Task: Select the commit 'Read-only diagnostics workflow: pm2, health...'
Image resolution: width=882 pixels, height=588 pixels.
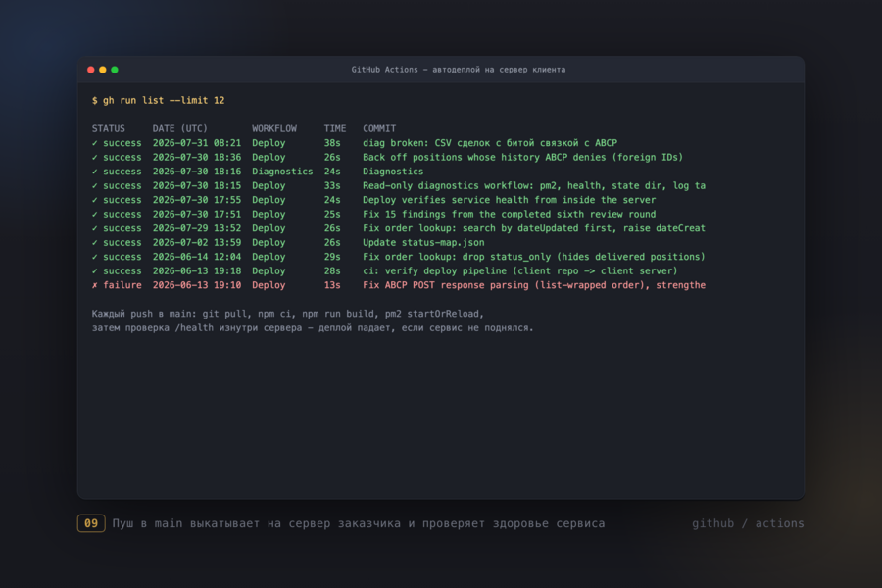Action: (534, 185)
